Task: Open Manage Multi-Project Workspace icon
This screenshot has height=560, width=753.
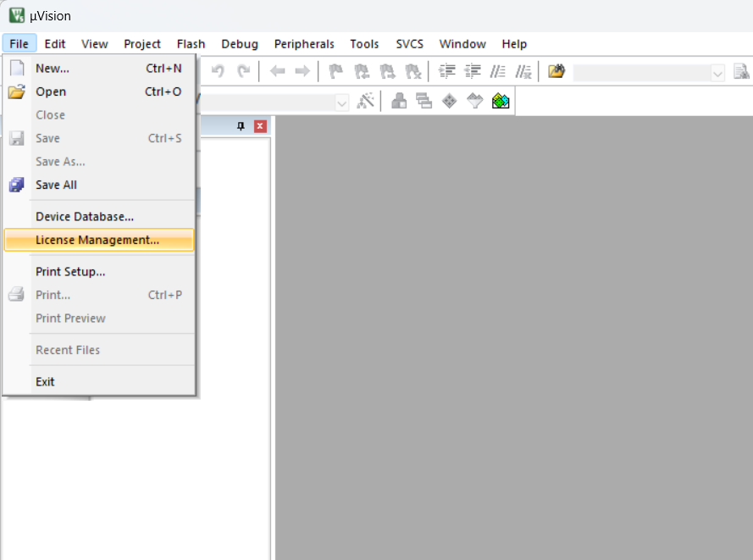Action: (424, 101)
